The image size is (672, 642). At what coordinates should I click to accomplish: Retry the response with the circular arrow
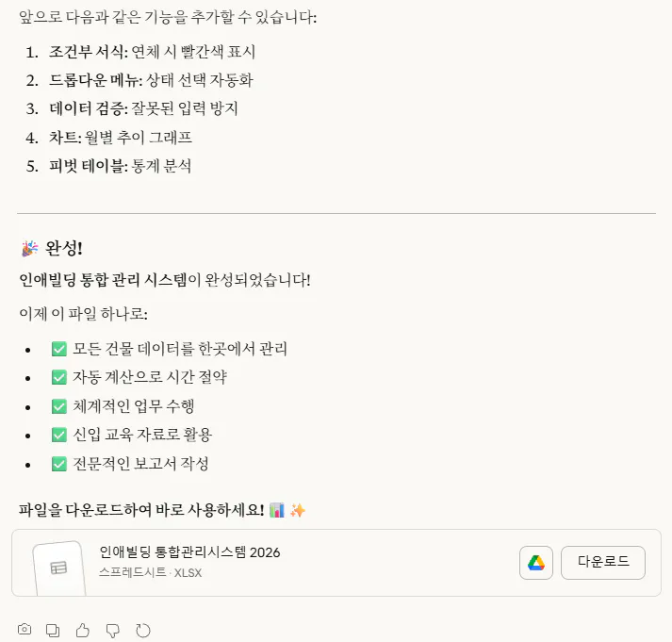143,629
